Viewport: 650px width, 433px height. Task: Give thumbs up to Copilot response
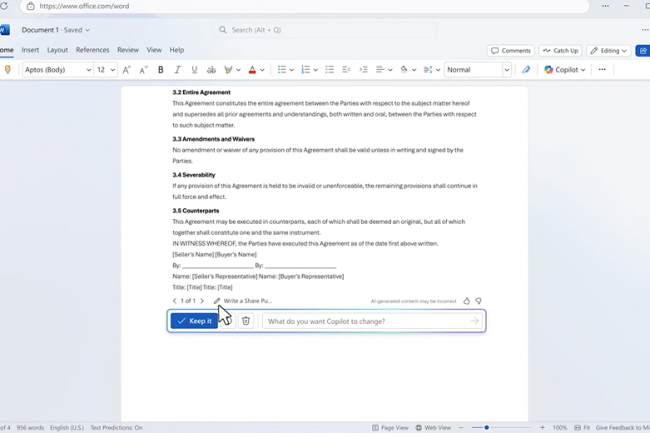[x=467, y=301]
